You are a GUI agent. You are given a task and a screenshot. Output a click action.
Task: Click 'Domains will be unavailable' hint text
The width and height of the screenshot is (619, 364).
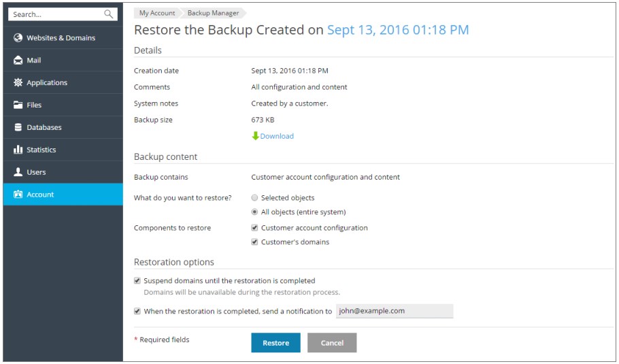[241, 292]
